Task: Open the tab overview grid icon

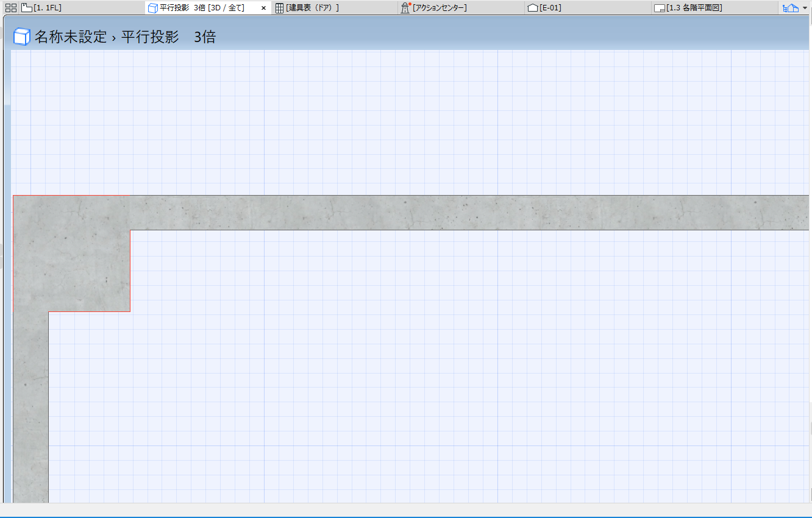Action: pos(10,8)
